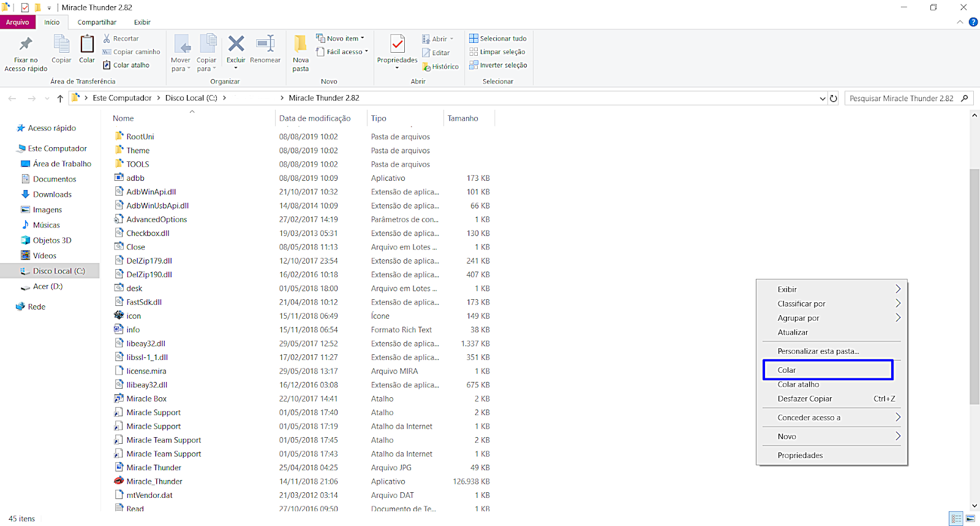Click Inverter seleção button
Image resolution: width=980 pixels, height=526 pixels.
(497, 65)
